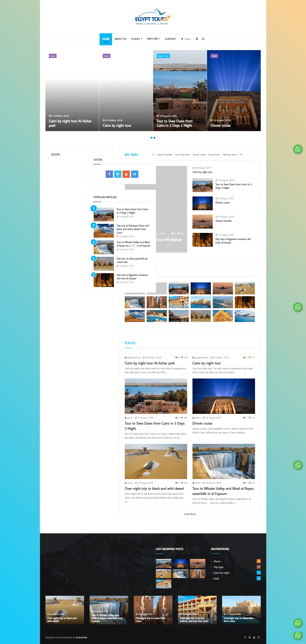The image size is (306, 644).
Task: Click the Egypt Tours logo
Action: (x=153, y=17)
